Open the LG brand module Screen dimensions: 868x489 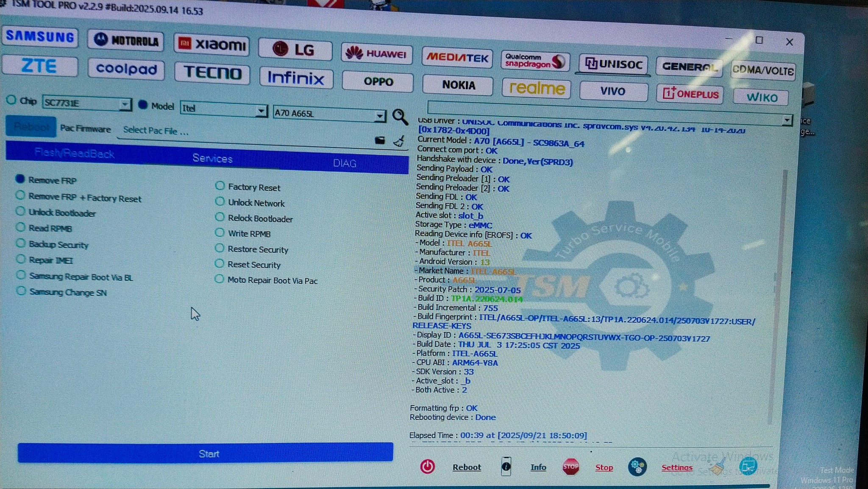point(295,49)
